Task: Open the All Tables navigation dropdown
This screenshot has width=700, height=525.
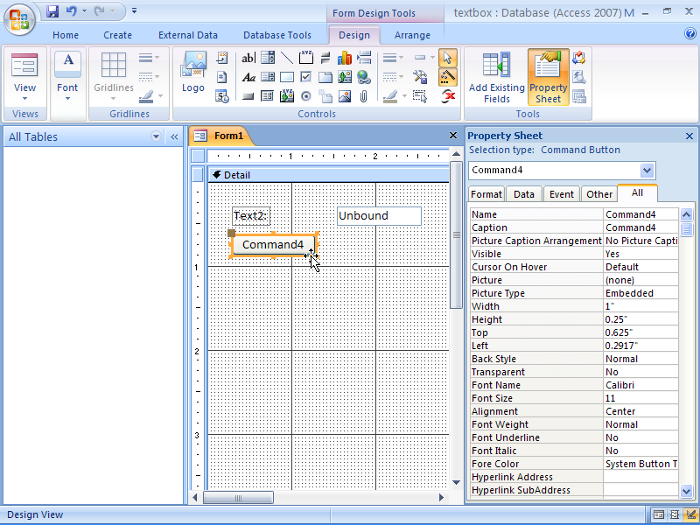Action: pos(156,137)
